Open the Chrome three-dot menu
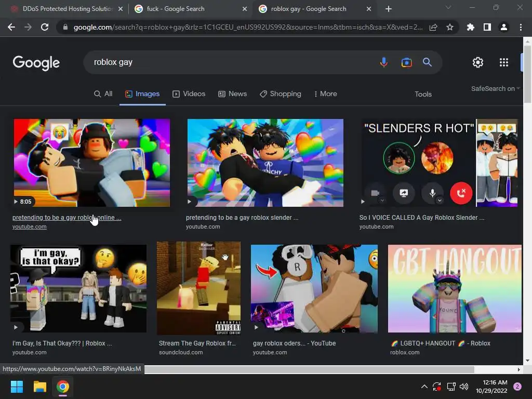Viewport: 532px width, 399px height. point(521,27)
